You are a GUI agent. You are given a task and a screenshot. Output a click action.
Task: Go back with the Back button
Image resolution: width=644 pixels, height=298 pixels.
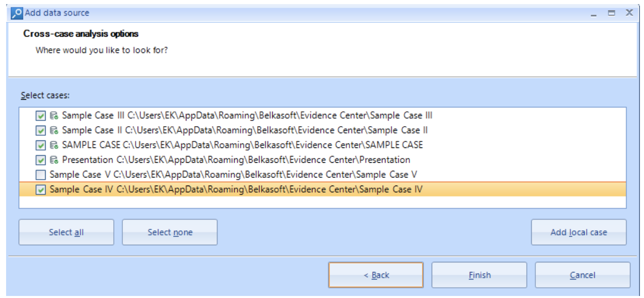[x=376, y=275]
